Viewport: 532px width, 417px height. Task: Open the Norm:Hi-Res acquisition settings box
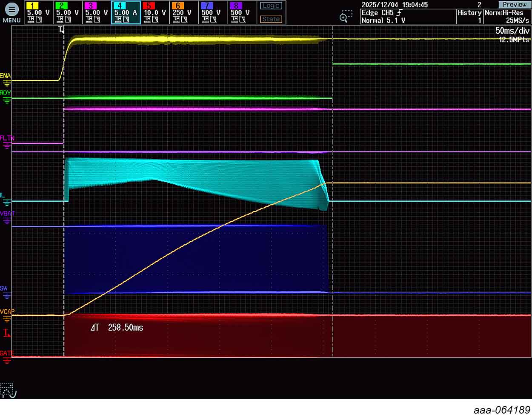click(508, 17)
